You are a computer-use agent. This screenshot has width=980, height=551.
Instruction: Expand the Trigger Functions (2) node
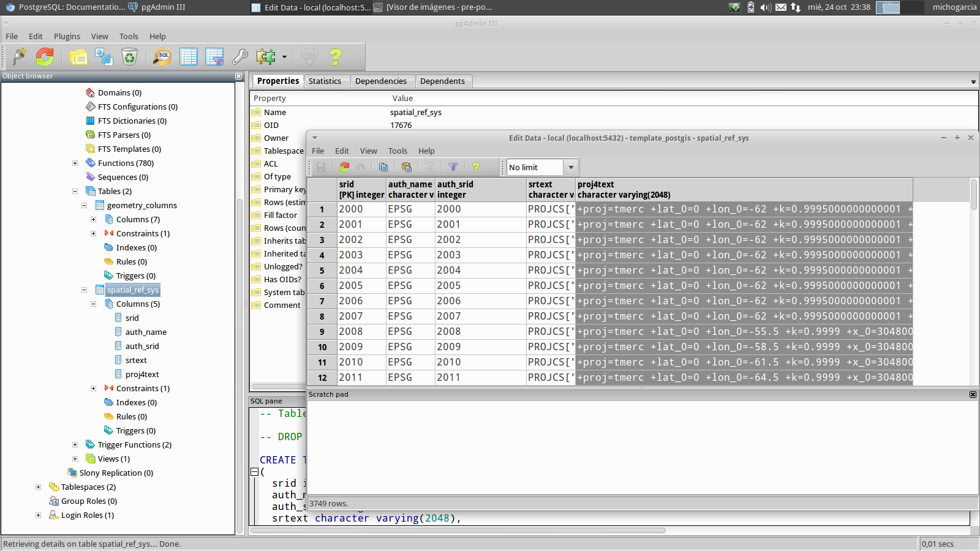75,445
